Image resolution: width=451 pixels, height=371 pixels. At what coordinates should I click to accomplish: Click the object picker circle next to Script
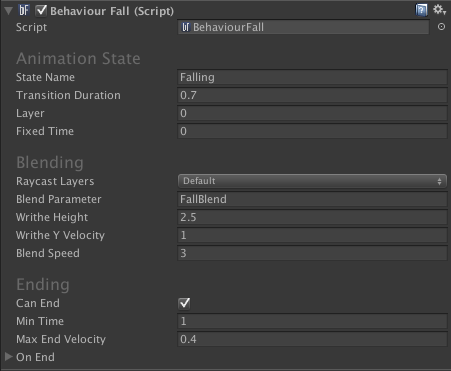point(441,27)
